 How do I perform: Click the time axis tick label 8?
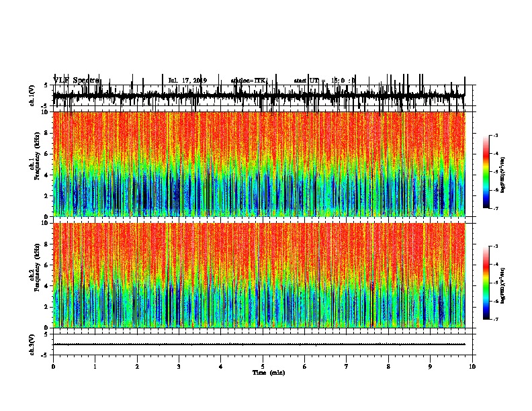click(x=388, y=367)
